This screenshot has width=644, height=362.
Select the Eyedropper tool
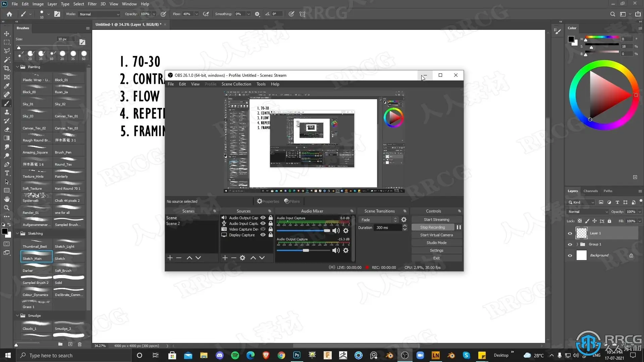(x=7, y=86)
